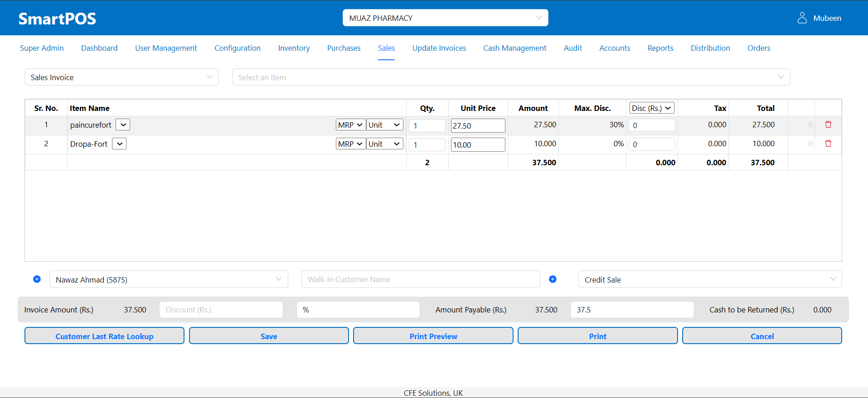Click the percent discount field
This screenshot has width=868, height=398.
click(x=358, y=310)
